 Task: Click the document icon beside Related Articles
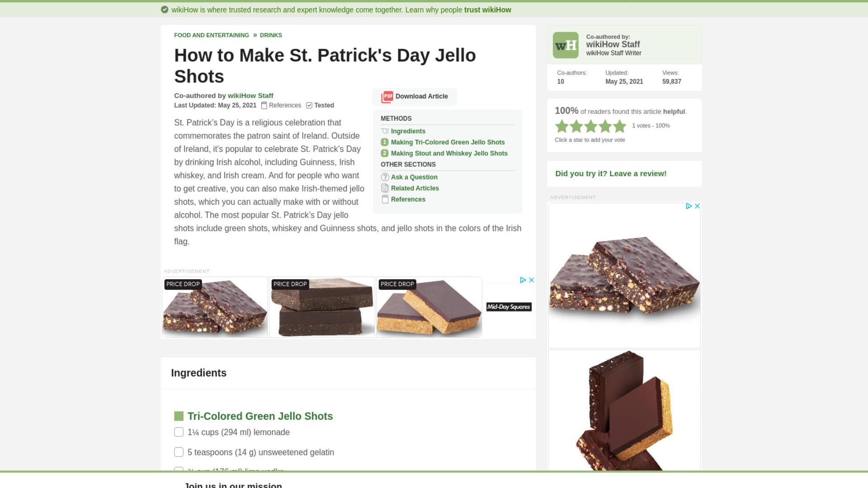(385, 188)
